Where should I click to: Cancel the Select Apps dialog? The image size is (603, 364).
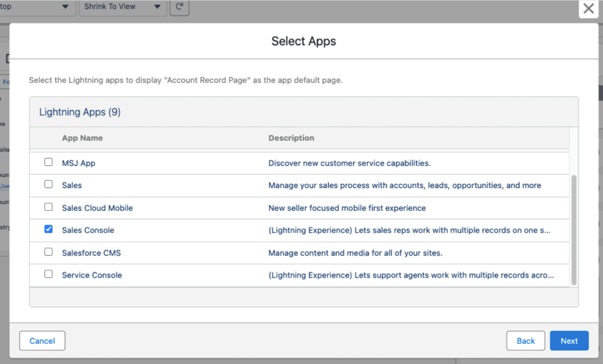pos(42,341)
